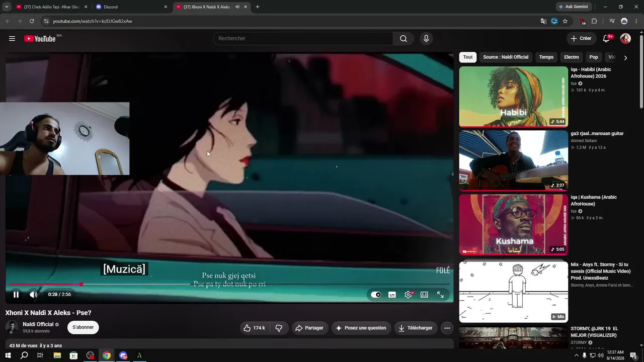Mute the video player volume
644x362 pixels.
tap(33, 295)
